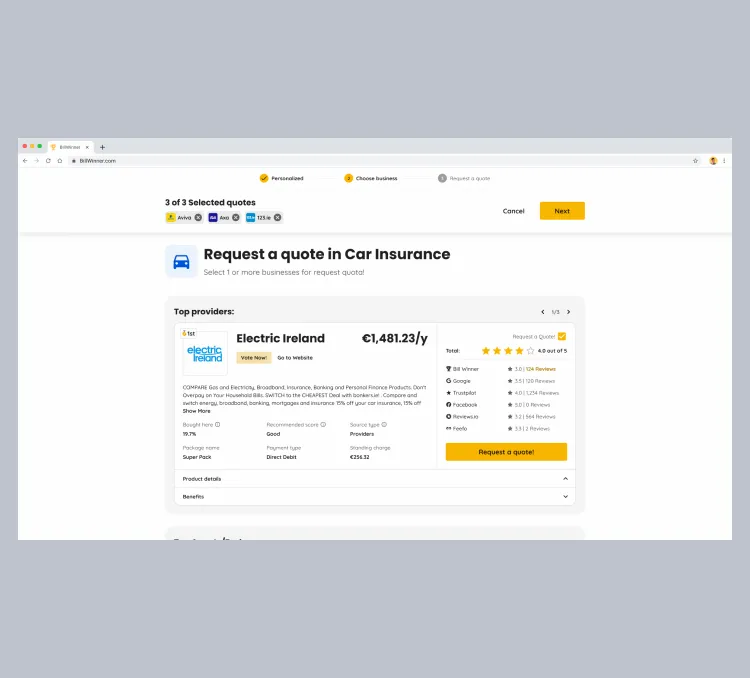Click info icon next to Source type
Image resolution: width=750 pixels, height=678 pixels.
(385, 424)
